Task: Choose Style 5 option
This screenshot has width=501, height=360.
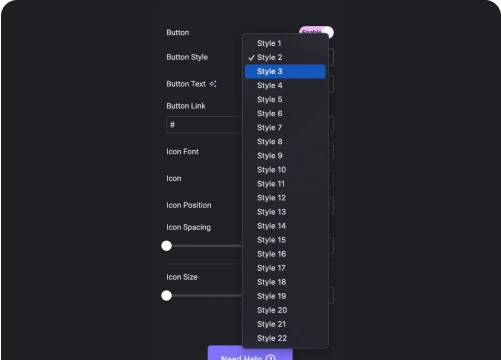Action: [285, 100]
